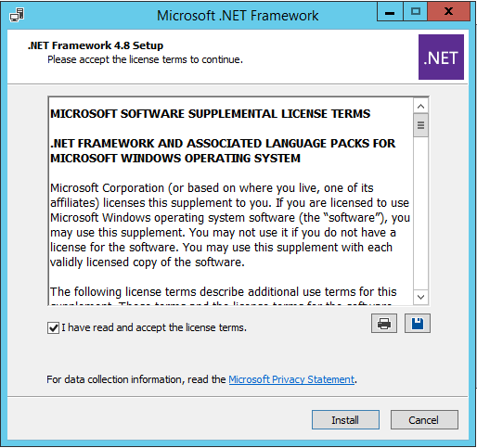Close the Microsoft .NET Framework window

click(x=449, y=12)
